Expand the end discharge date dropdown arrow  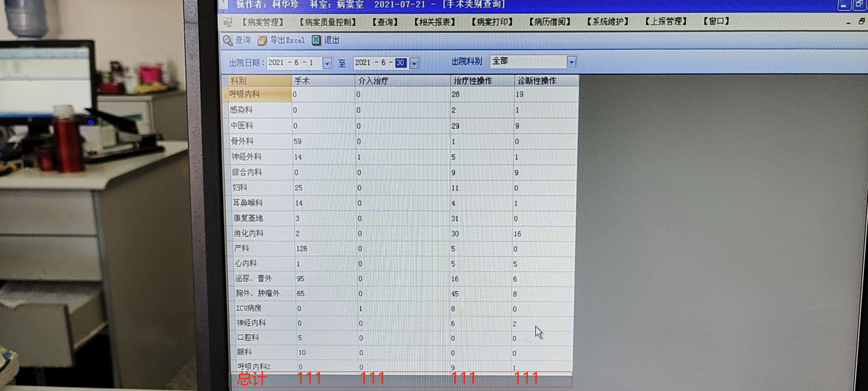click(x=414, y=63)
